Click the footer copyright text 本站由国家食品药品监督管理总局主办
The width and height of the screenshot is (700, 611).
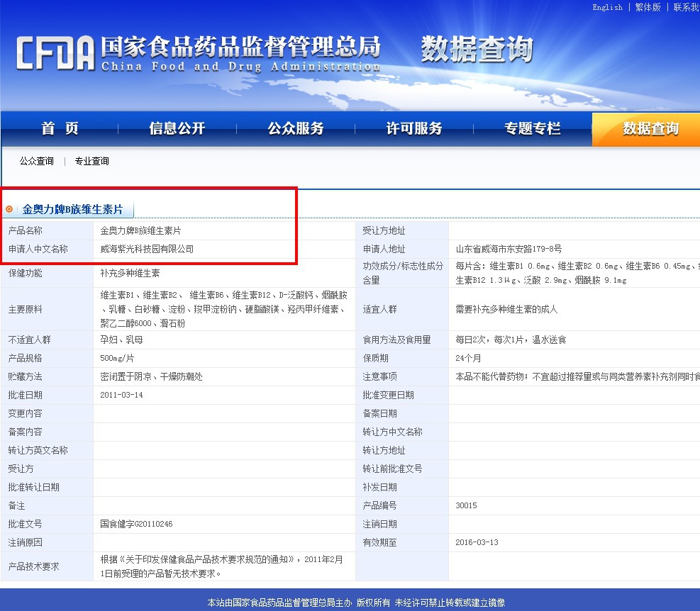280,602
